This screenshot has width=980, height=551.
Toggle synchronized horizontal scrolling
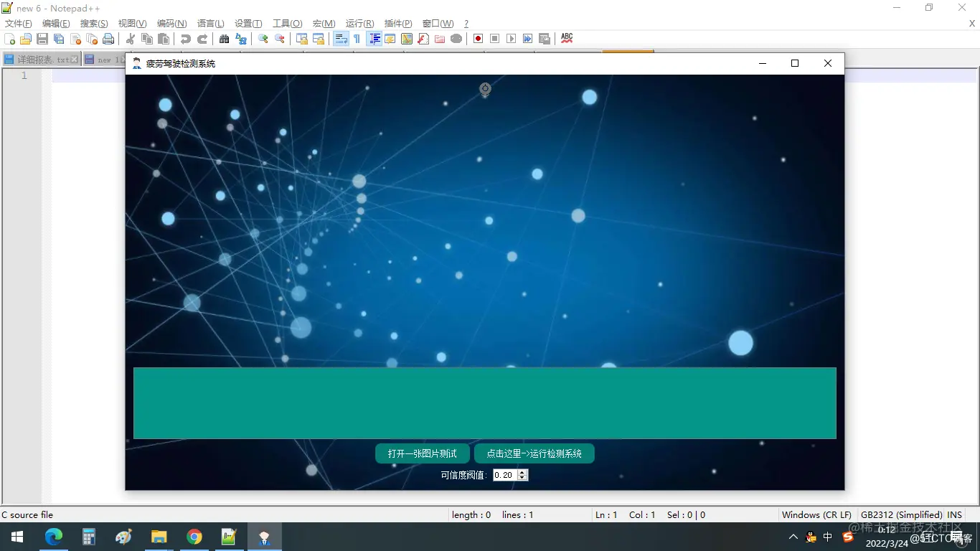[x=319, y=39]
